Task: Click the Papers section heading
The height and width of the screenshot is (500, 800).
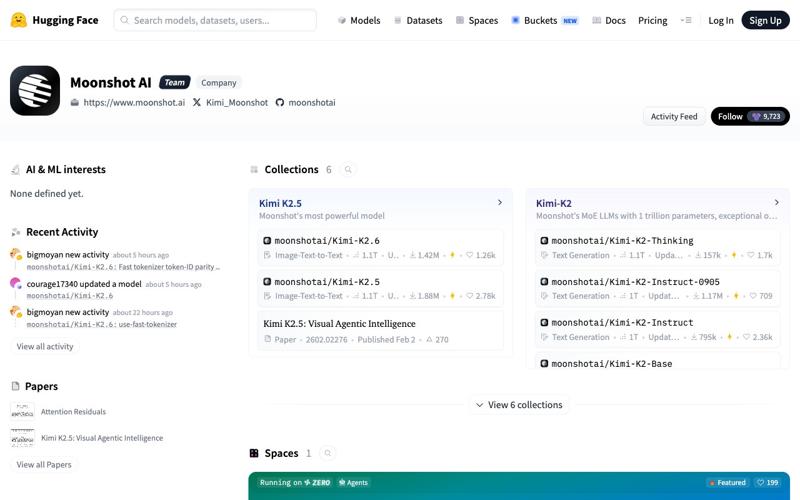Action: [41, 386]
